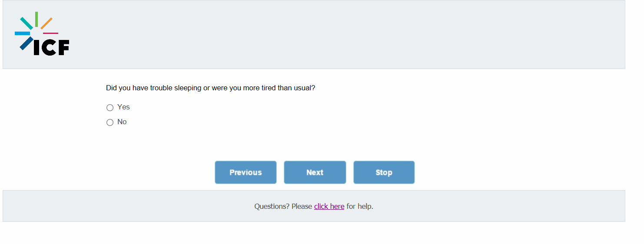Click the dark blue diagonal ray of the logo
Screen dimensions: 644x244
click(26, 43)
